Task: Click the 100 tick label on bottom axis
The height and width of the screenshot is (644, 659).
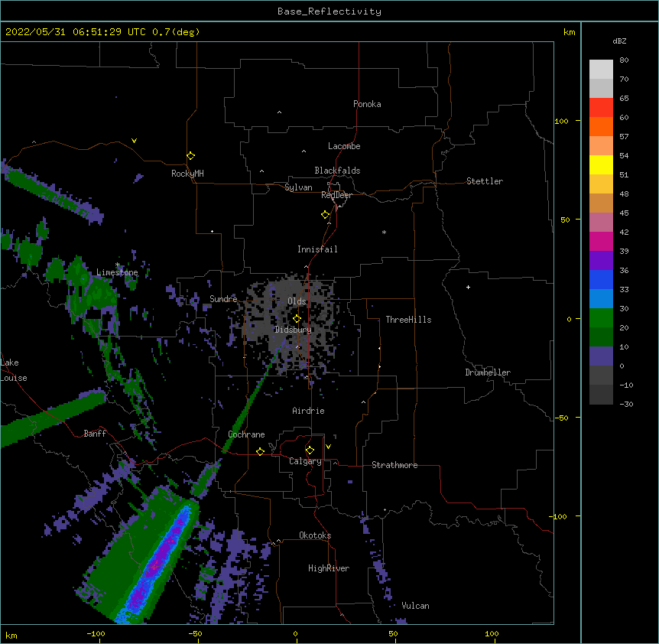Action: point(492,633)
